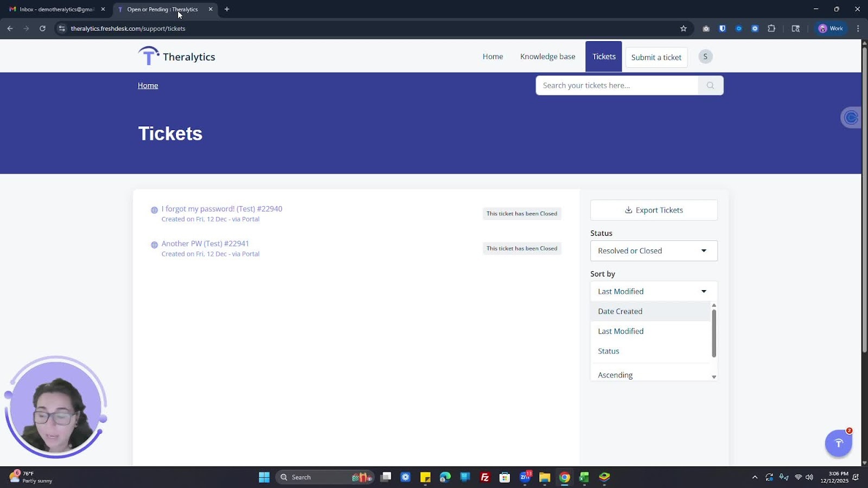Open Microsoft Edge from the taskbar
Viewport: 868px width, 488px height.
tap(445, 477)
